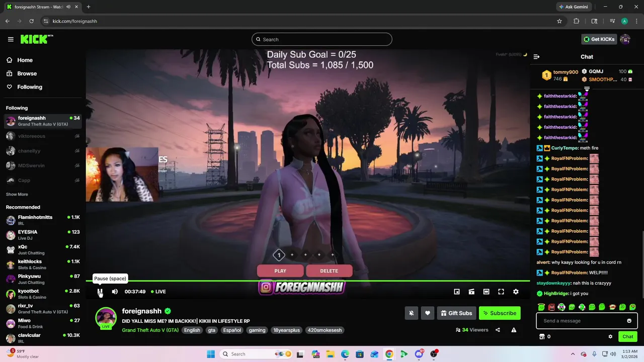Insert the red angry face emote
Image resolution: width=644 pixels, height=362 pixels.
tap(551, 307)
